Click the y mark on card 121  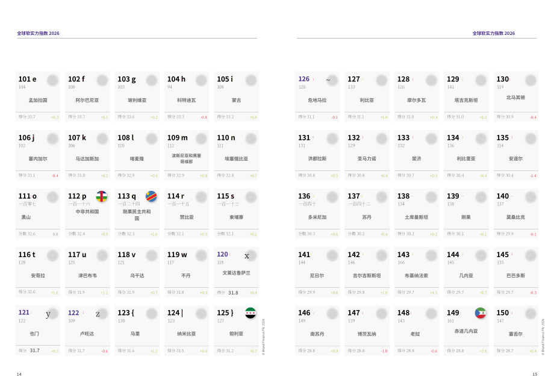(48, 314)
